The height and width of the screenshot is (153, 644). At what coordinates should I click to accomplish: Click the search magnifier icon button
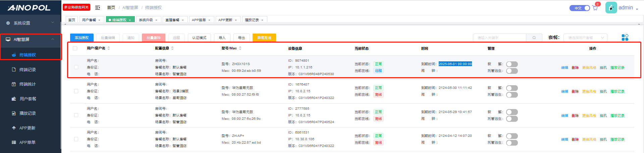pos(534,38)
